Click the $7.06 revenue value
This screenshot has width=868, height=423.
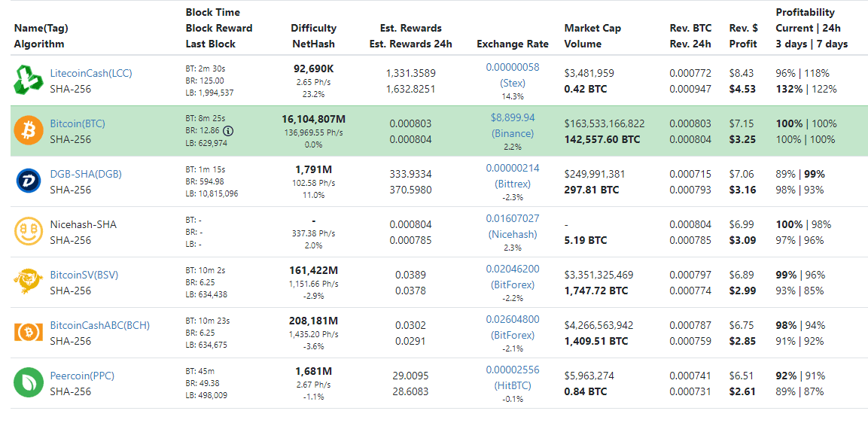pos(741,174)
